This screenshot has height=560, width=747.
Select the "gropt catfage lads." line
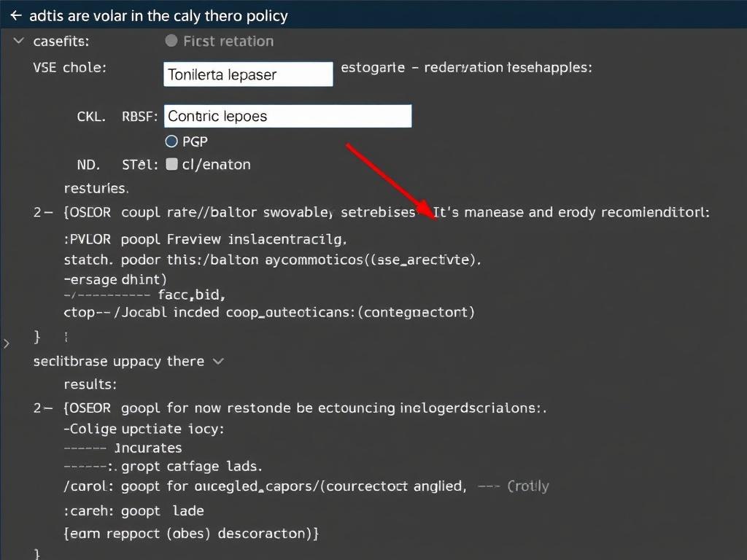pyautogui.click(x=192, y=466)
